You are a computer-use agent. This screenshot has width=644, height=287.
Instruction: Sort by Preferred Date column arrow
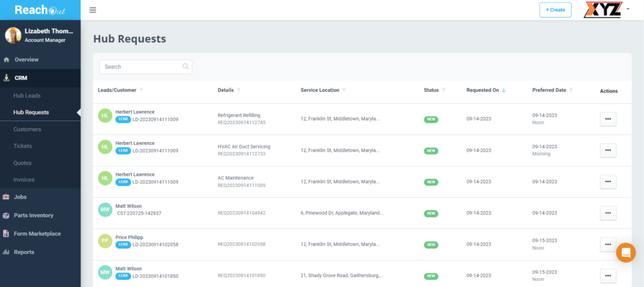[571, 90]
